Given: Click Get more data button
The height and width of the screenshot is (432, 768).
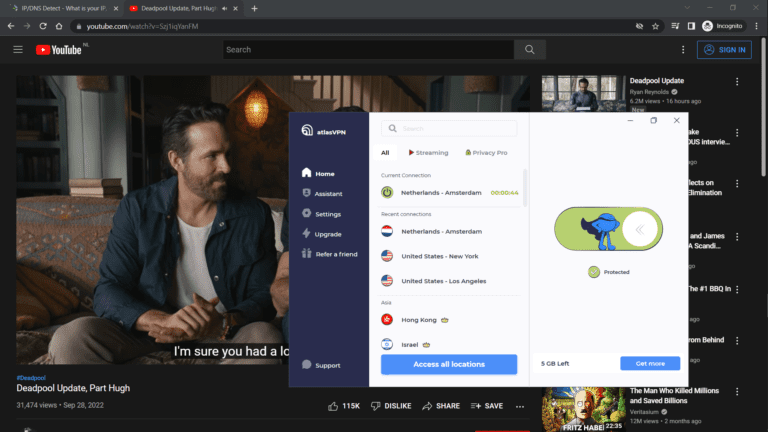Looking at the screenshot, I should point(650,363).
